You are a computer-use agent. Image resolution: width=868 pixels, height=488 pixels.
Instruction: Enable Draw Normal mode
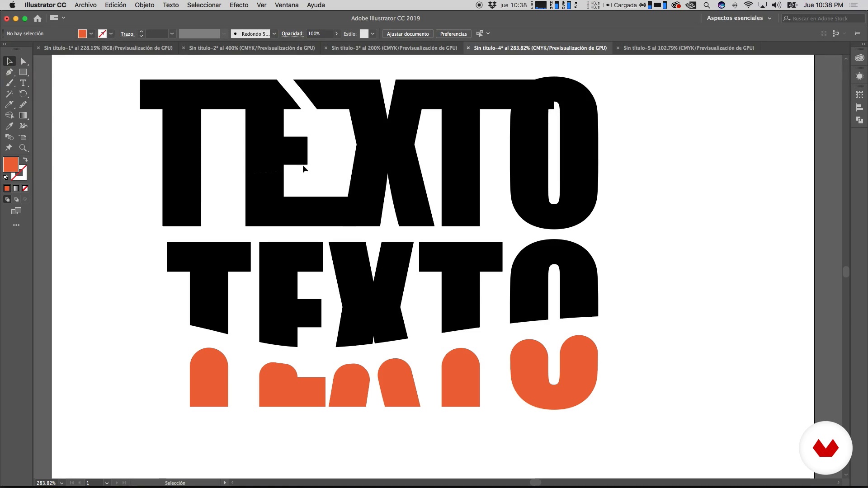(7, 199)
